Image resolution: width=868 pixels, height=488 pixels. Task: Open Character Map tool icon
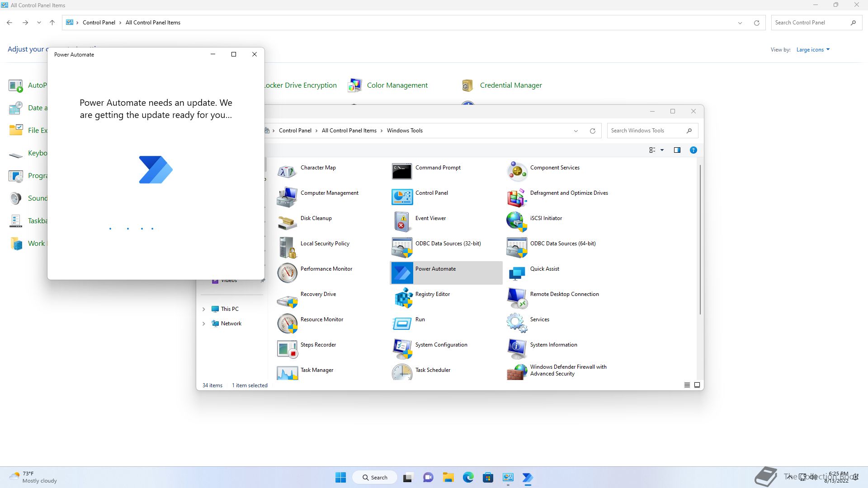coord(287,171)
